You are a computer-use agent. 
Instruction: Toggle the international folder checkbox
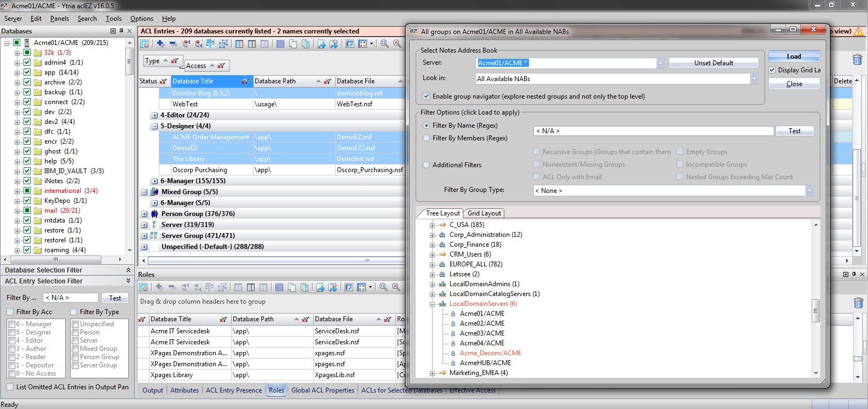[x=27, y=191]
